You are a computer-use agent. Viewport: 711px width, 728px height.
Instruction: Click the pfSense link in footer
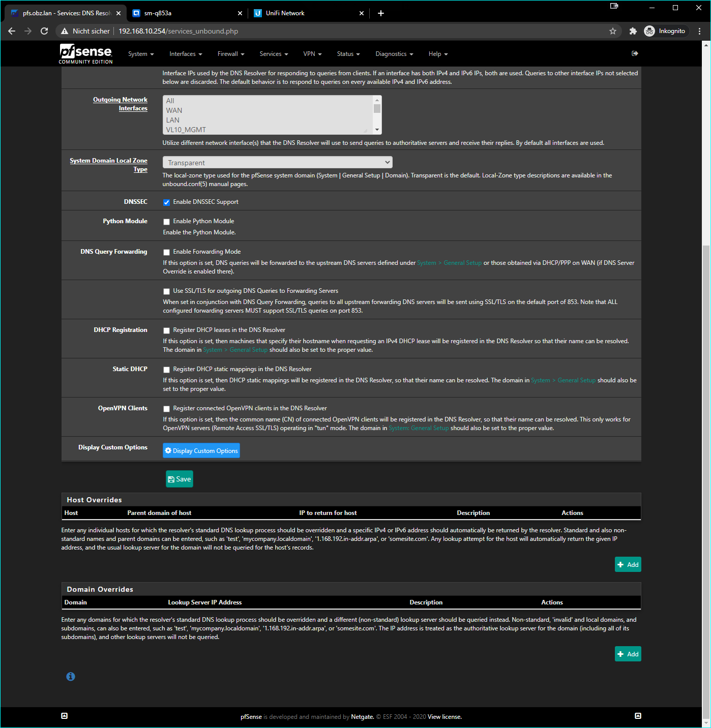point(251,717)
